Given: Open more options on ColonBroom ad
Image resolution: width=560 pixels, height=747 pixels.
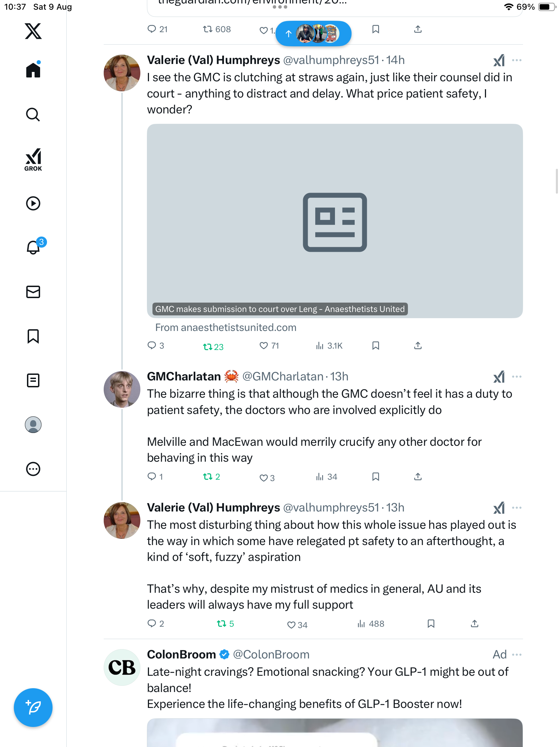Looking at the screenshot, I should pyautogui.click(x=517, y=655).
